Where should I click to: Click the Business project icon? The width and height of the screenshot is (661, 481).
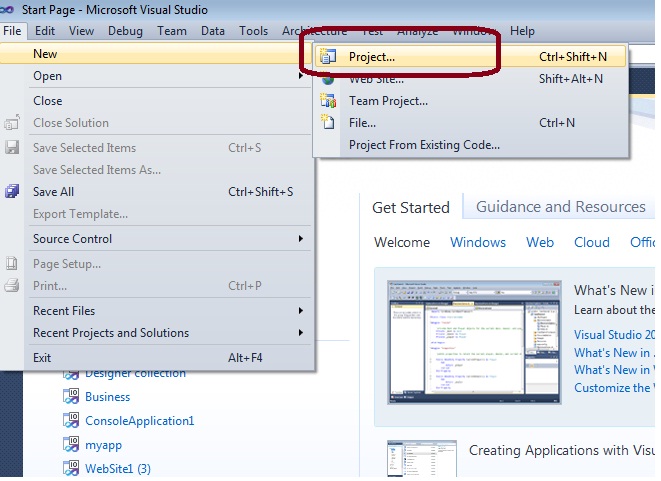pos(71,397)
